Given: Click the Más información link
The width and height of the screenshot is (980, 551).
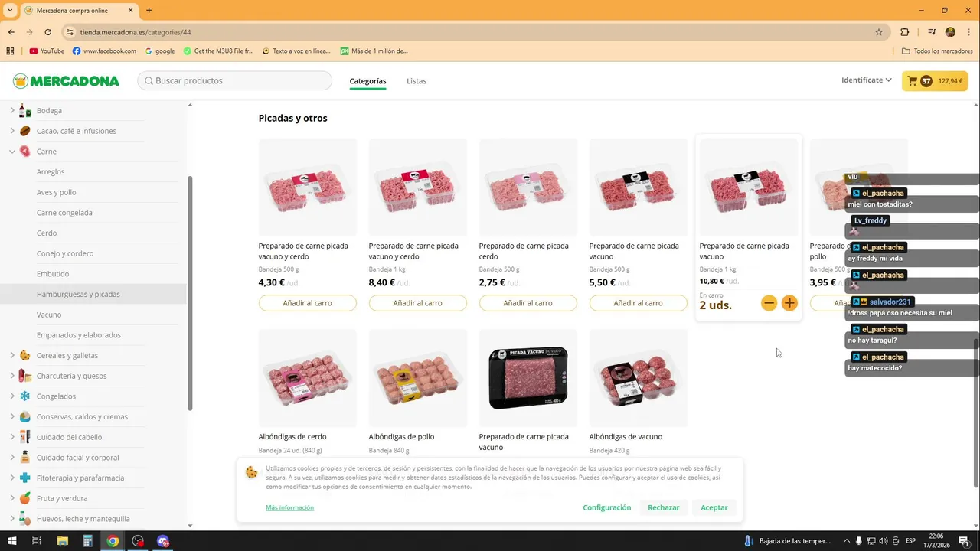Looking at the screenshot, I should tap(290, 507).
